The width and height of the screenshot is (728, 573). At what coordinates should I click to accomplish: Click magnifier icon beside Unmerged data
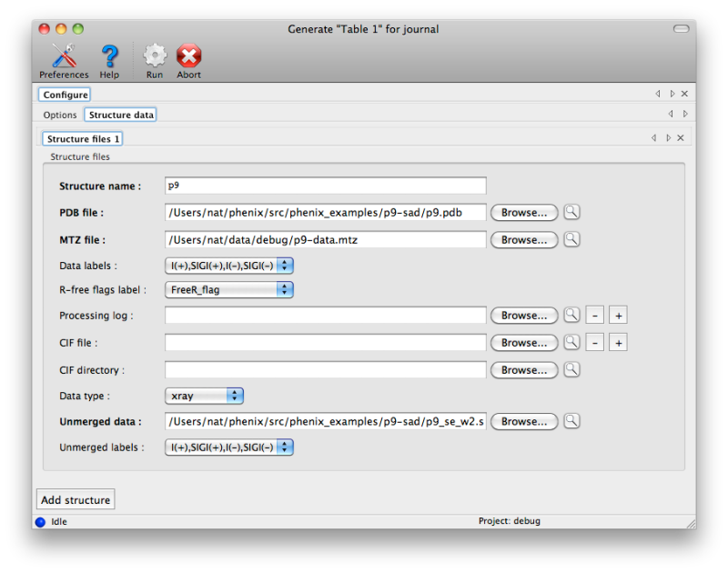[x=571, y=421]
